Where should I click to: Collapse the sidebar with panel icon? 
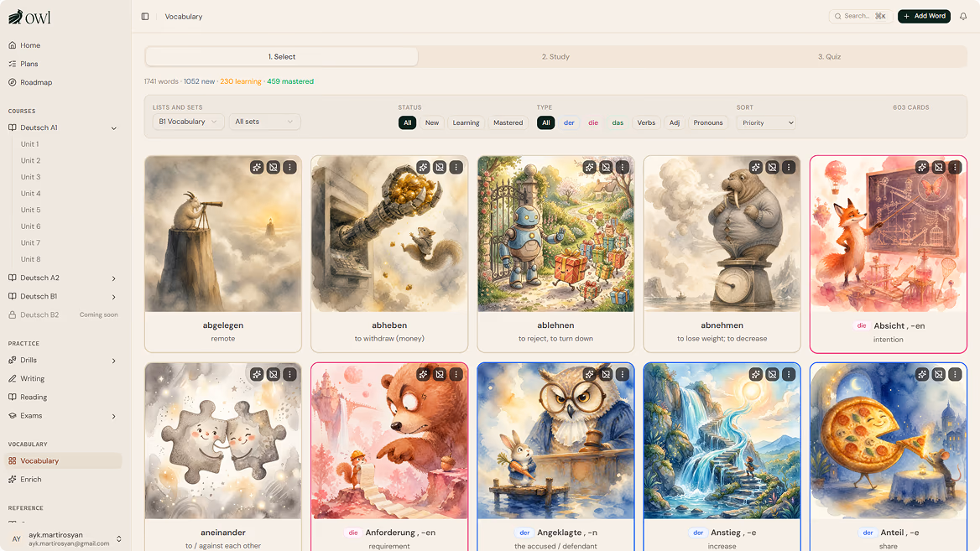point(145,16)
